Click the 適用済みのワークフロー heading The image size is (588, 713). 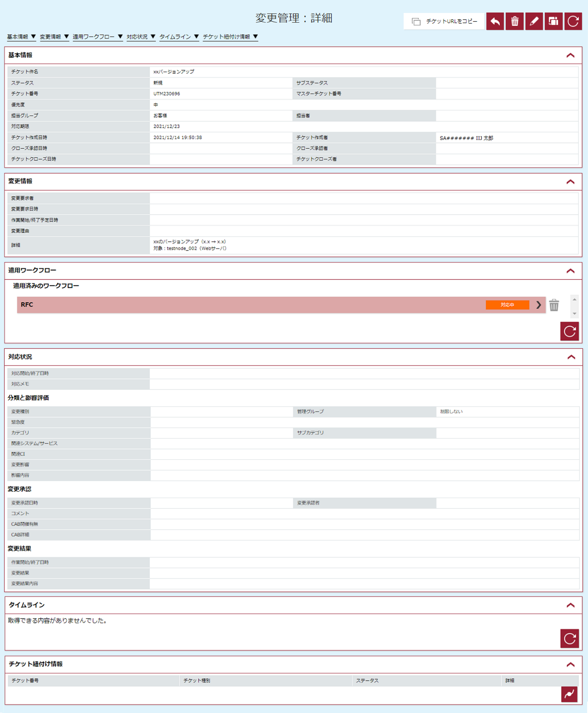(x=46, y=286)
